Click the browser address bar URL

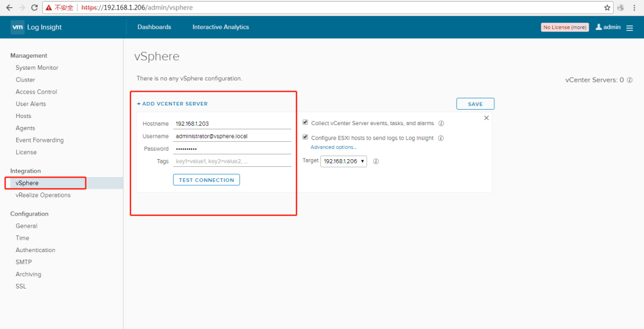point(137,7)
